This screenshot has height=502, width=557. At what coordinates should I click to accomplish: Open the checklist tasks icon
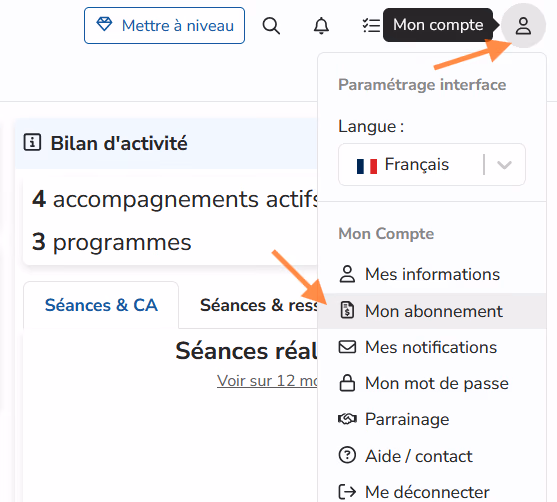pos(371,26)
